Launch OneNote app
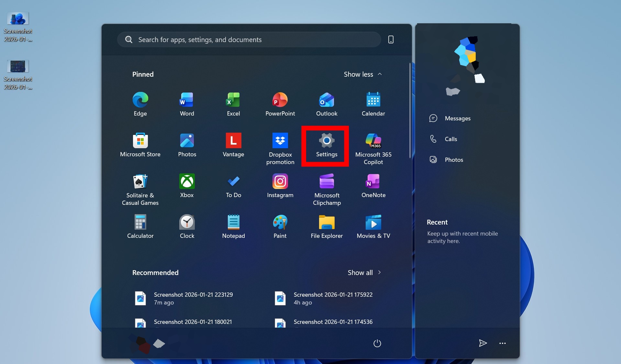 click(373, 186)
